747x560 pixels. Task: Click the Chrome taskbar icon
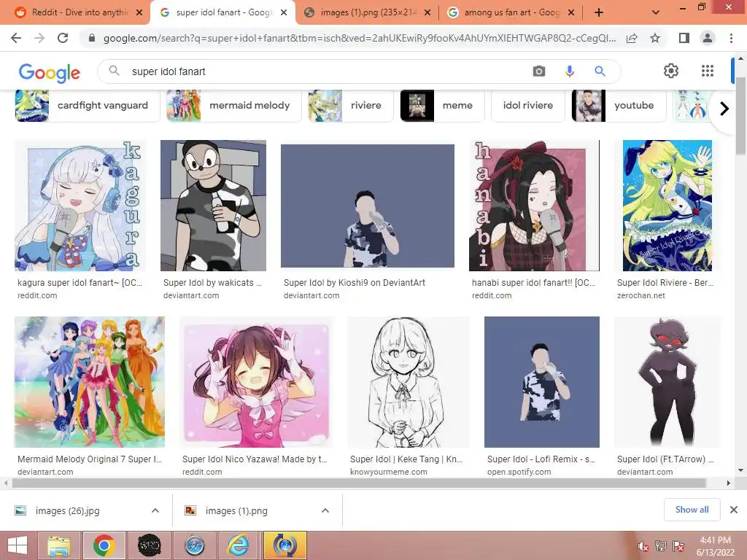(104, 545)
